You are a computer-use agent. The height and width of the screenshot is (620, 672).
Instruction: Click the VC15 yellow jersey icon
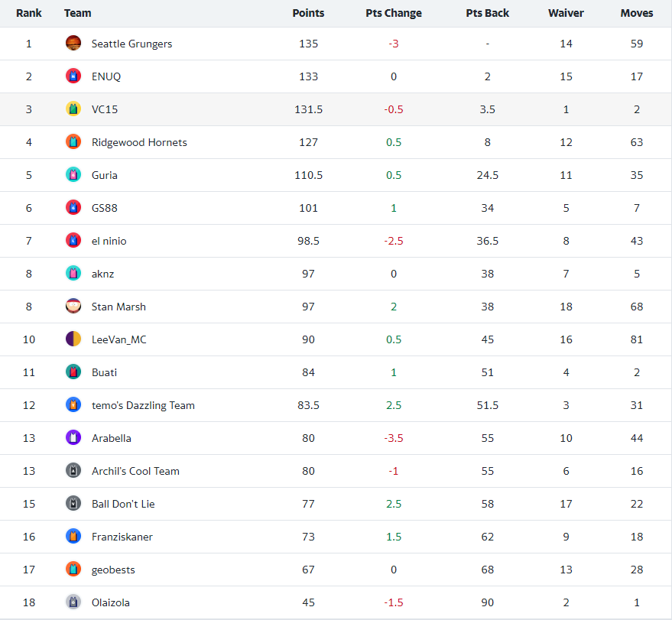[73, 109]
